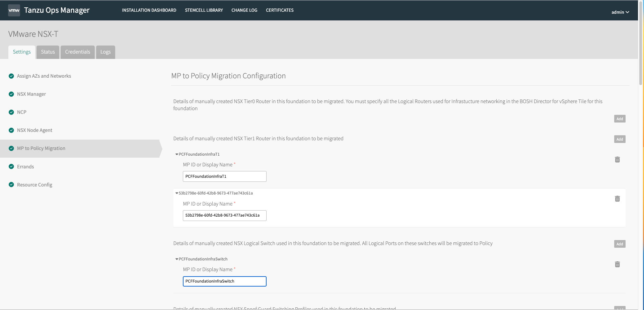Viewport: 644px width, 310px height.
Task: Click the VMware NSX-T tile heading
Action: pyautogui.click(x=33, y=34)
